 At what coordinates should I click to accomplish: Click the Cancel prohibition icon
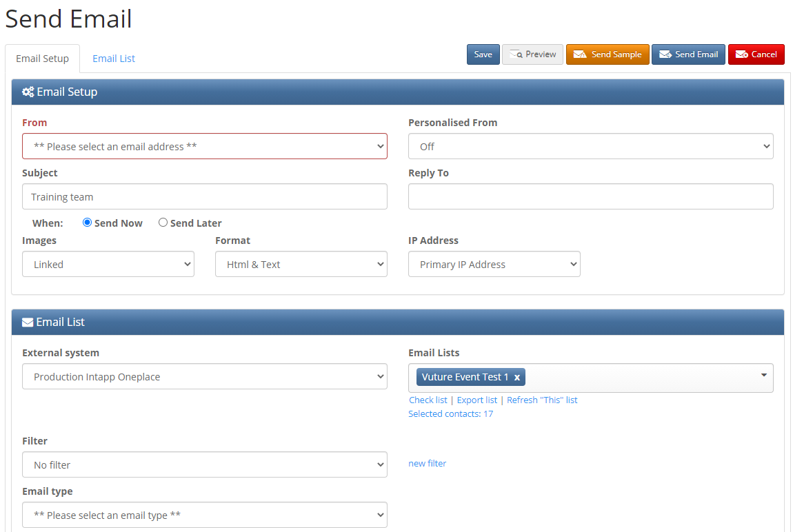point(743,54)
